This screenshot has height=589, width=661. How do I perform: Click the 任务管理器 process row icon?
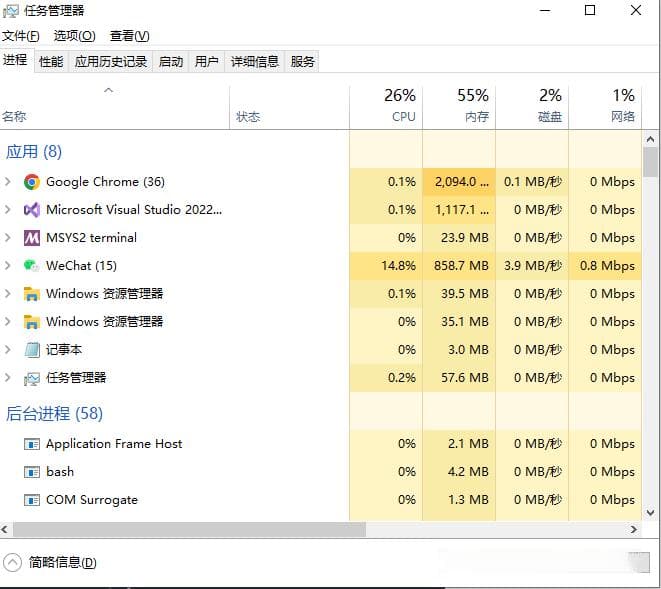click(32, 378)
